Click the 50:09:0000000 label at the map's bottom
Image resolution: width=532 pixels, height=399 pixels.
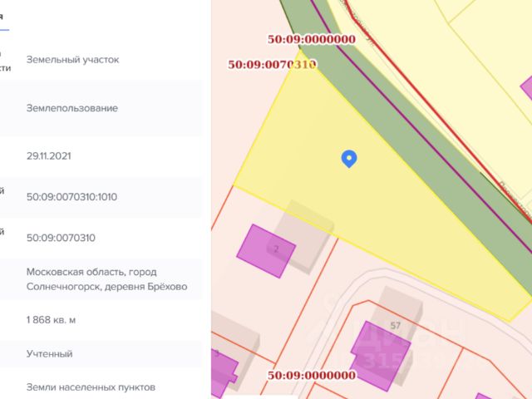click(312, 376)
